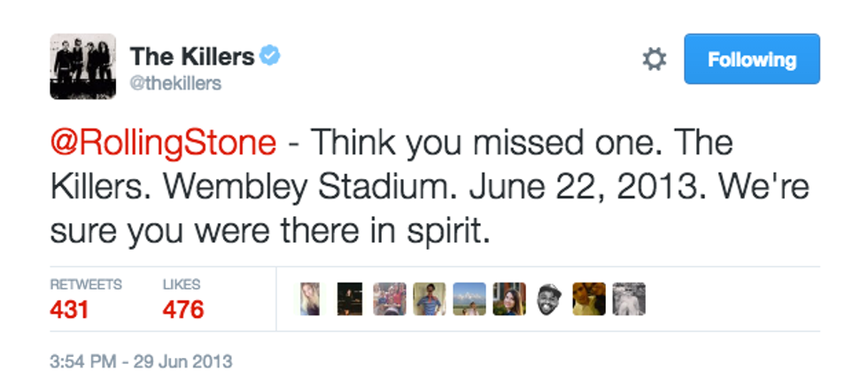Click the mountain landscape liker avatar
868x380 pixels.
(x=469, y=299)
